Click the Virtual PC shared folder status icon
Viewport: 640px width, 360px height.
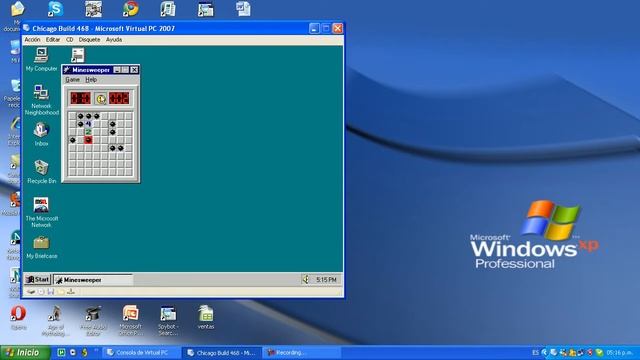(x=61, y=291)
